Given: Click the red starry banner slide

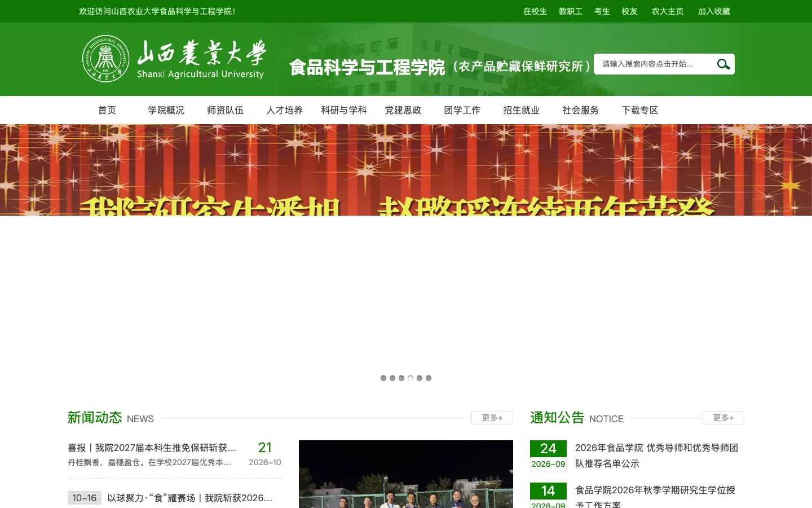Looking at the screenshot, I should (x=406, y=170).
